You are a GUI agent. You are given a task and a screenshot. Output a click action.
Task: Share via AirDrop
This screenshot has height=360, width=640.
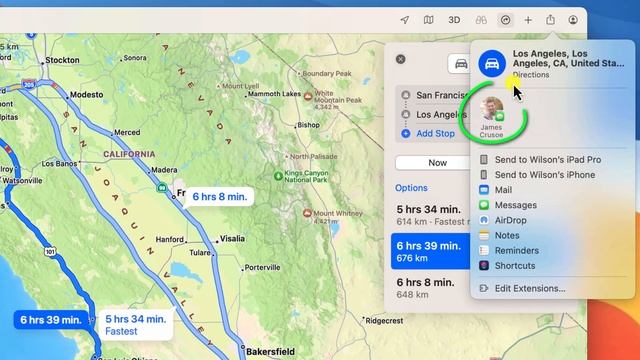(x=510, y=220)
